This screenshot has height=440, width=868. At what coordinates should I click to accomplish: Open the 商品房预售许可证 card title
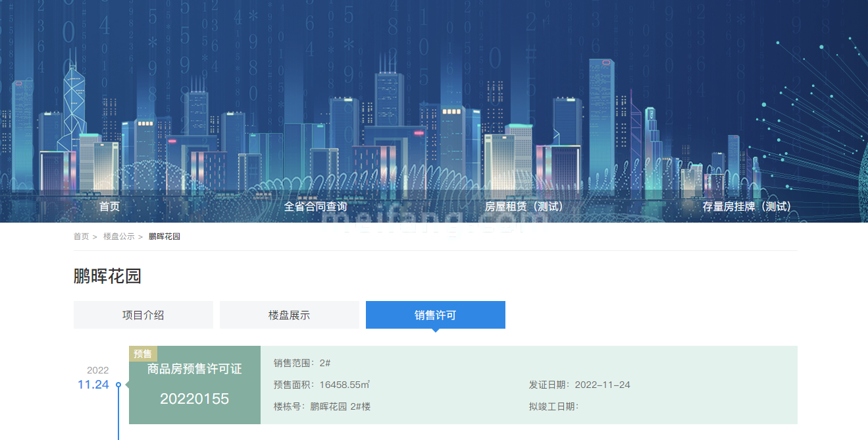pyautogui.click(x=194, y=370)
